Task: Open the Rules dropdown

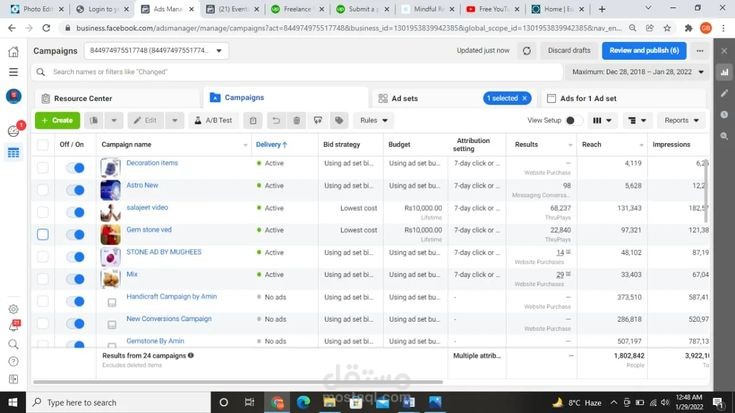Action: point(374,120)
